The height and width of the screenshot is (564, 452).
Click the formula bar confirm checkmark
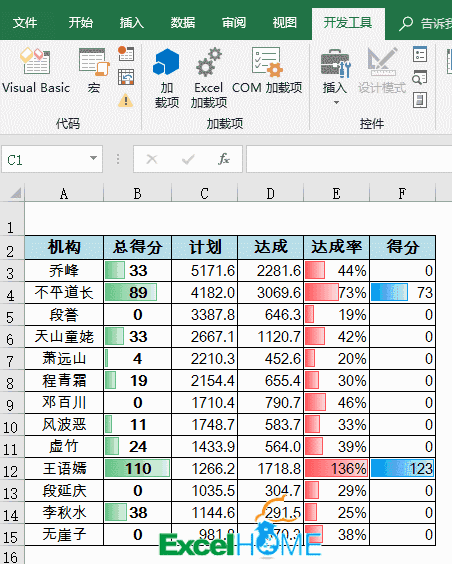[x=188, y=159]
